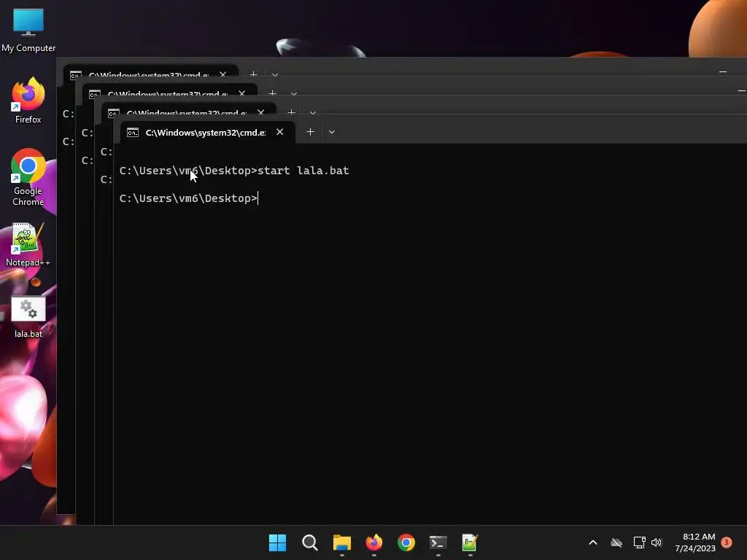Close the tab in the rearmost terminal window

click(x=222, y=74)
